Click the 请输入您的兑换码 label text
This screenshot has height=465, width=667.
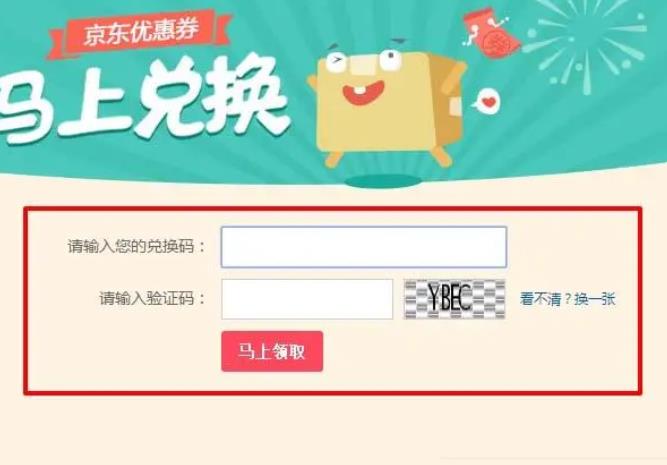pos(137,246)
